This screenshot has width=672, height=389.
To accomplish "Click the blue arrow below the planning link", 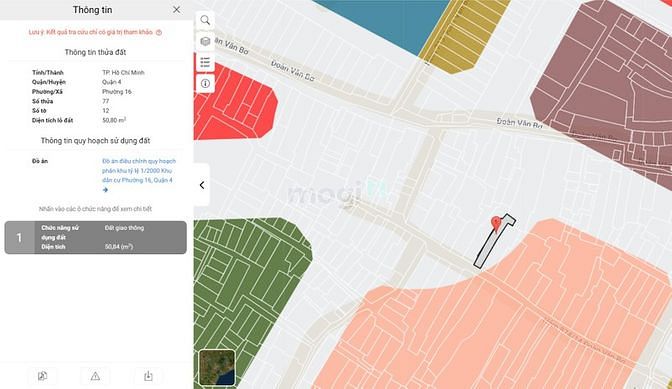I will pos(105,190).
